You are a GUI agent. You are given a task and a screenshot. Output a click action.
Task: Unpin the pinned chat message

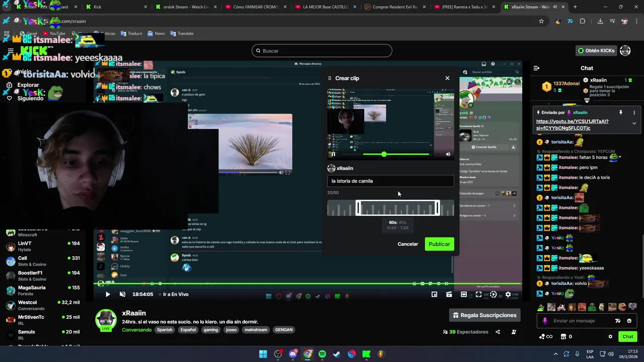[x=621, y=113]
